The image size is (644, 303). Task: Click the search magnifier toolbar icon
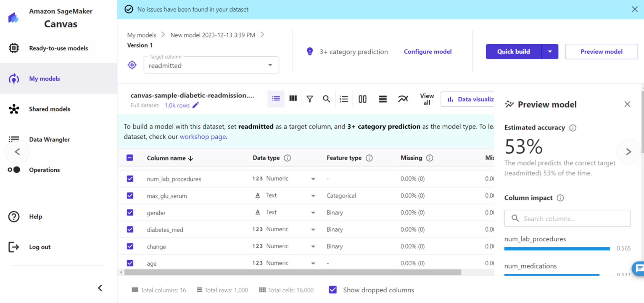point(327,99)
